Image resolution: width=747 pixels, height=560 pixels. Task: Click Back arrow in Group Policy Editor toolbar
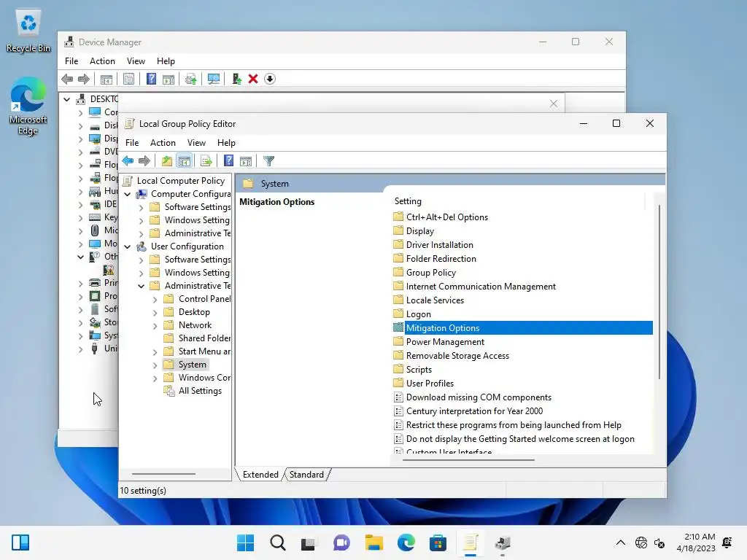[x=128, y=161]
